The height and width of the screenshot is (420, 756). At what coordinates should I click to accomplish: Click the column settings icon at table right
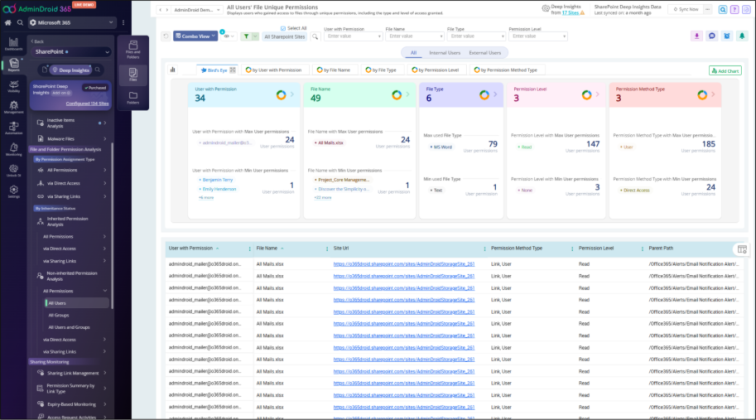tap(742, 249)
